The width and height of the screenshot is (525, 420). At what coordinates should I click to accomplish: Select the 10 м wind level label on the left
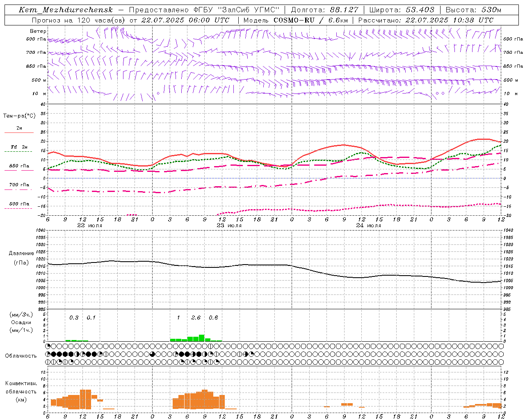click(39, 94)
